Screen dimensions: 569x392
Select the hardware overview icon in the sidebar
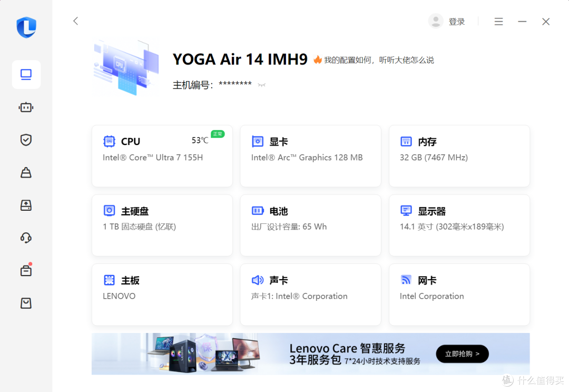pos(26,74)
